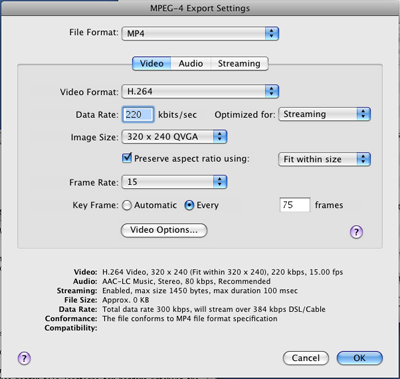Open the Image Size 320 x 240 dropdown

coord(174,137)
